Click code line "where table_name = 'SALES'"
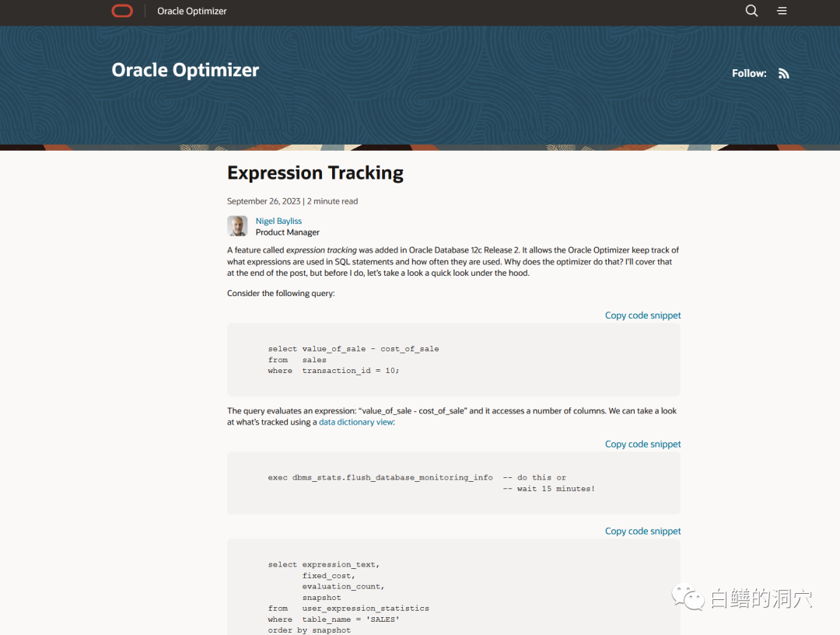This screenshot has width=840, height=635. (x=333, y=619)
